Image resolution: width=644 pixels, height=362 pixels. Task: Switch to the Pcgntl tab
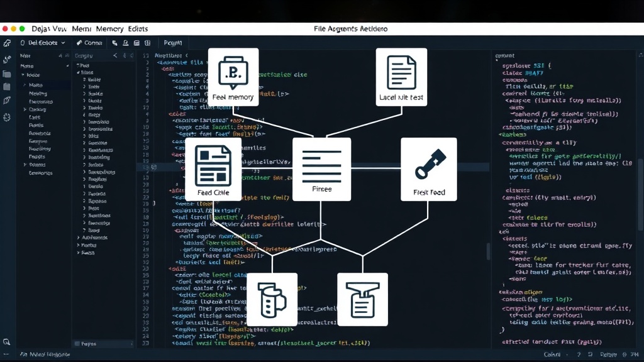coord(173,43)
